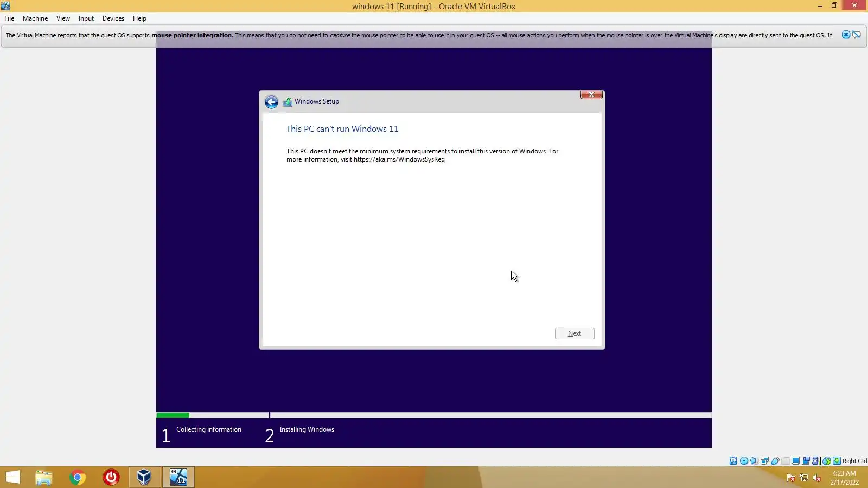Open File Explorer from the taskbar
868x488 pixels.
[x=44, y=477]
